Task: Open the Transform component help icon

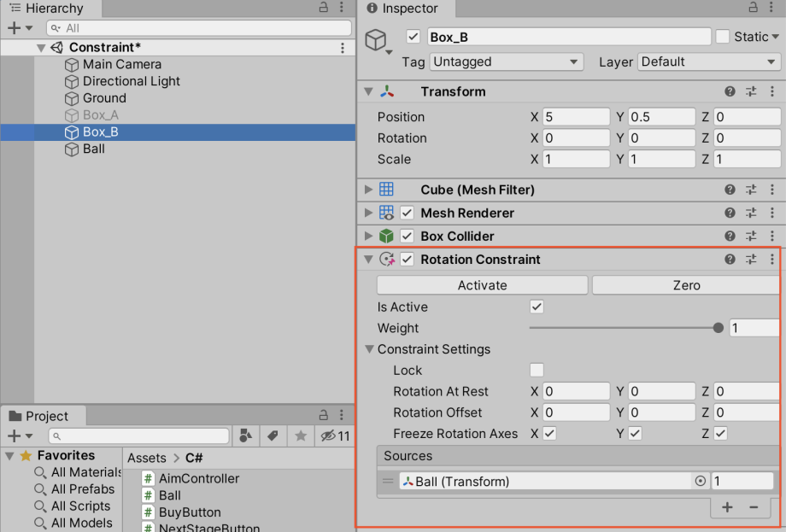Action: click(x=729, y=91)
